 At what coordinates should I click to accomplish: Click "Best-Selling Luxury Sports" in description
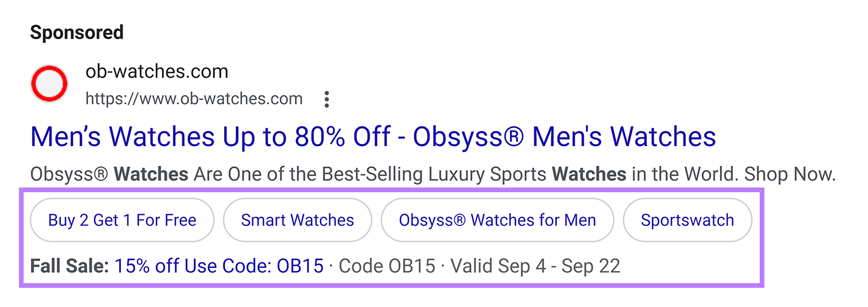434,174
